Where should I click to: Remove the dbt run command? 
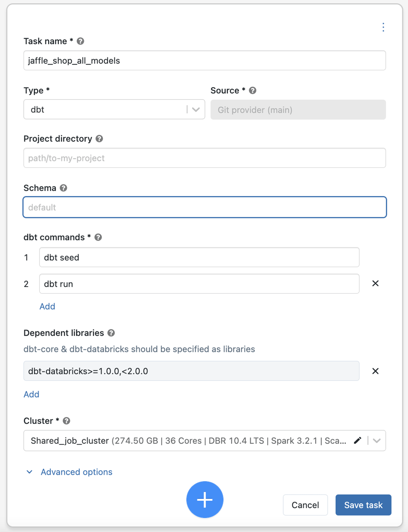(375, 284)
